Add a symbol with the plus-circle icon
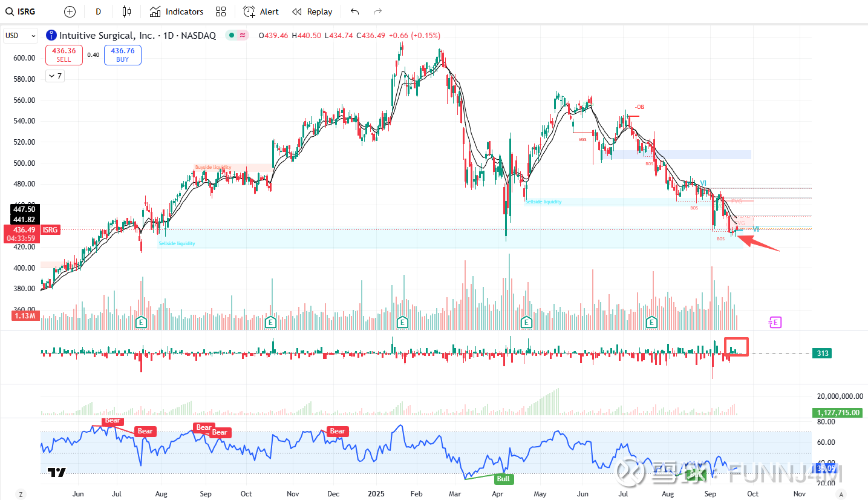 [70, 12]
